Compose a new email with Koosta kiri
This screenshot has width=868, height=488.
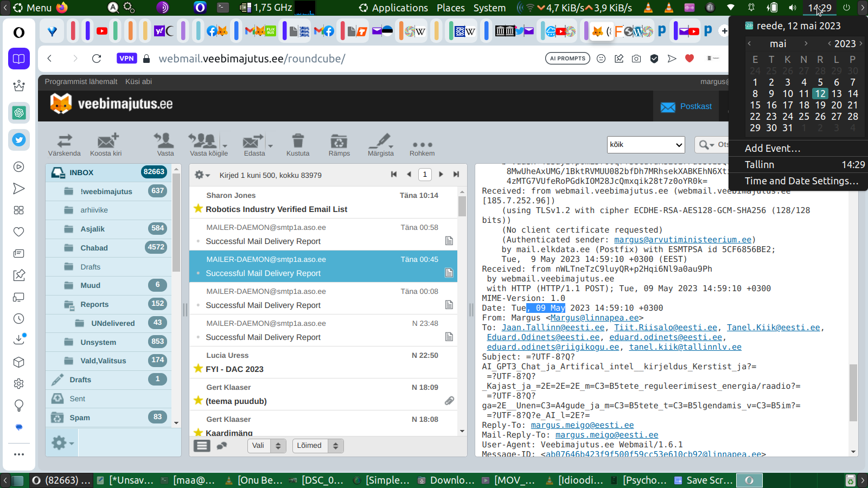tap(106, 142)
